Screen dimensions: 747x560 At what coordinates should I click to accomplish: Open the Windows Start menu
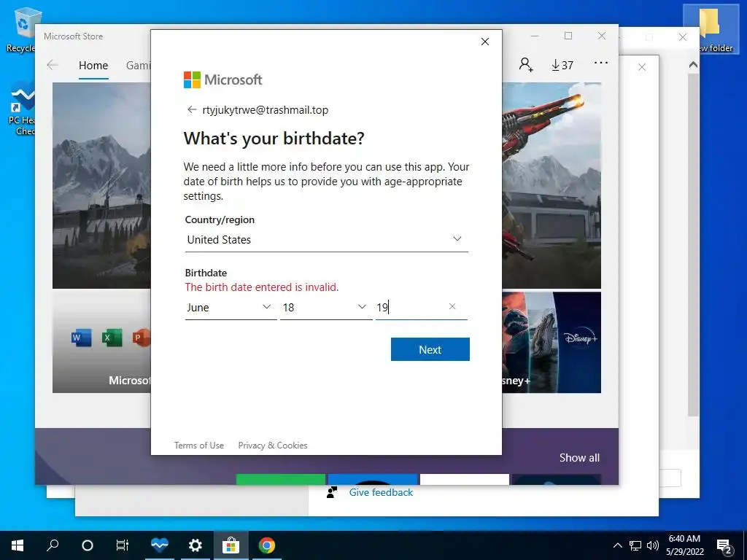click(18, 545)
